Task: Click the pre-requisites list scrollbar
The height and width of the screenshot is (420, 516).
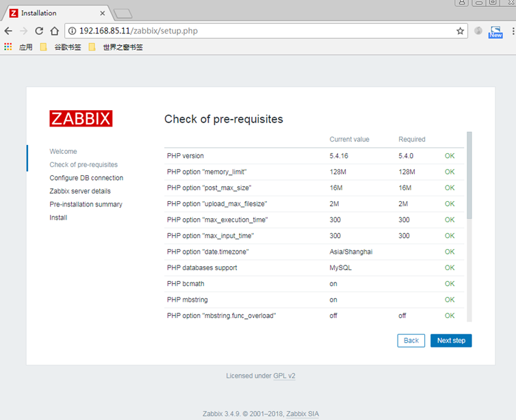Action: click(469, 175)
